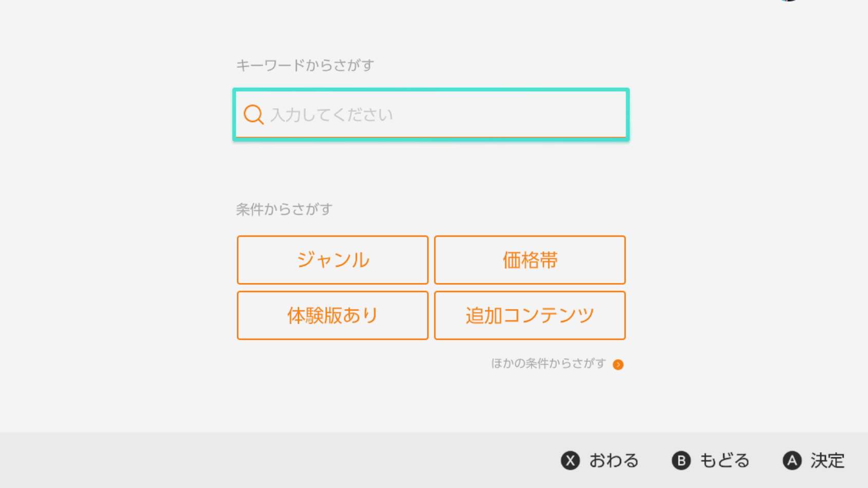Focus the keyword search input box
The width and height of the screenshot is (868, 488).
pos(462,114)
